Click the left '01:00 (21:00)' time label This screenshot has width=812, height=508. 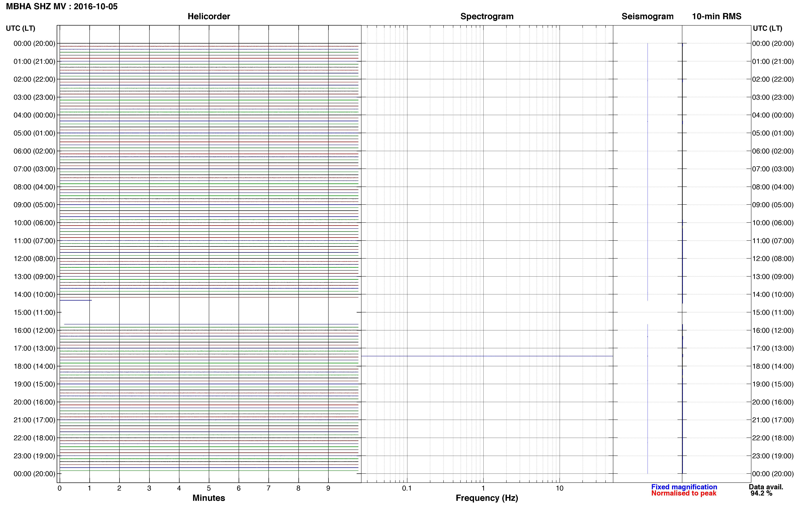coord(34,62)
